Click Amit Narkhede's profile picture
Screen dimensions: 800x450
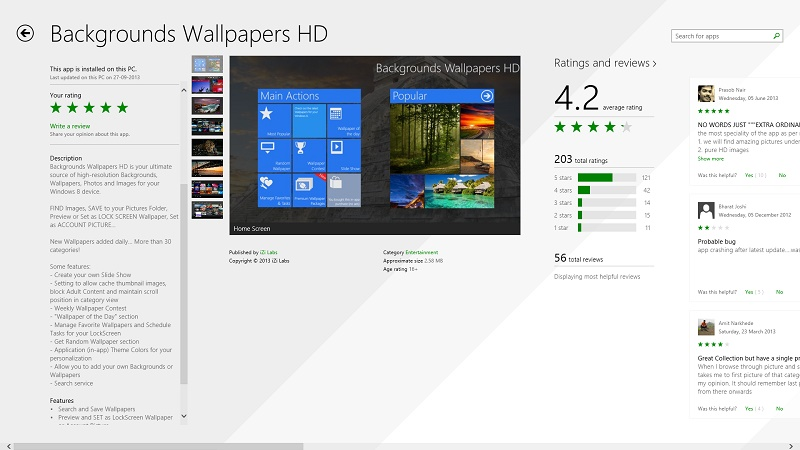pos(706,327)
